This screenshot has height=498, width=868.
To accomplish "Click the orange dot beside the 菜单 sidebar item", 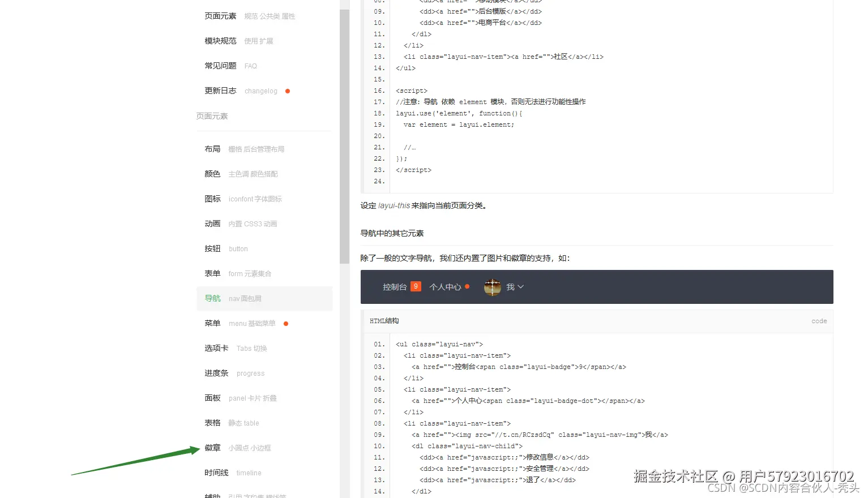I will [286, 324].
